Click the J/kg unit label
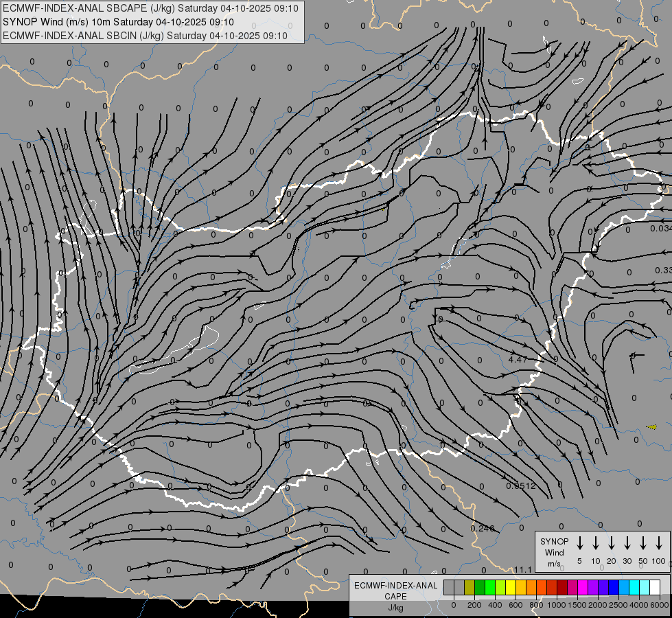The width and height of the screenshot is (672, 618). point(395,608)
